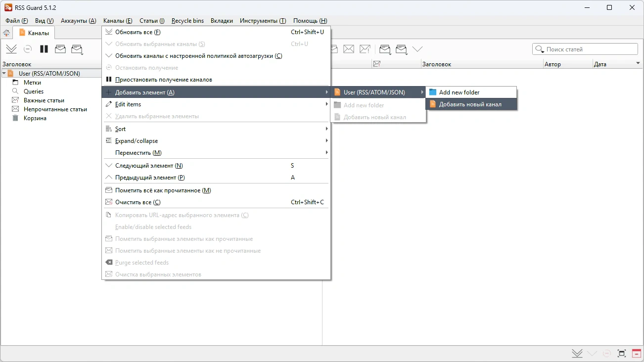Open the Инструменты menu
The width and height of the screenshot is (644, 362).
[x=263, y=21]
